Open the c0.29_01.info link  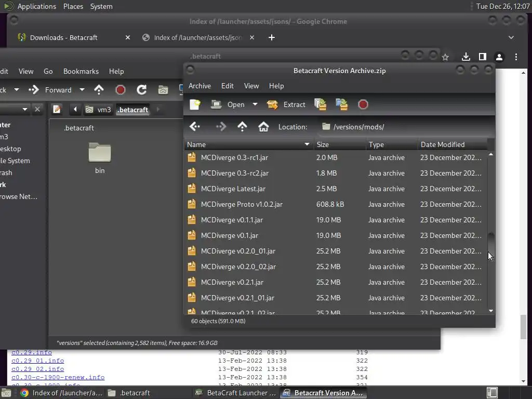pyautogui.click(x=37, y=361)
